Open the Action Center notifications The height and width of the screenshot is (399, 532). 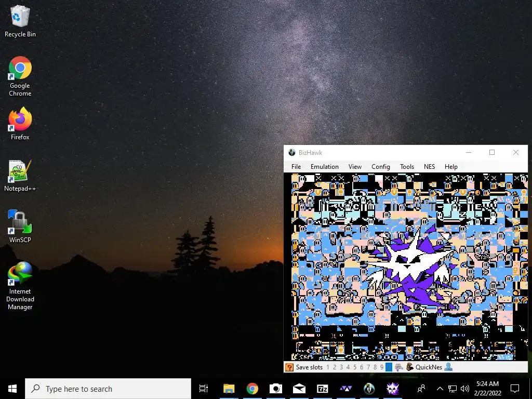click(x=515, y=389)
